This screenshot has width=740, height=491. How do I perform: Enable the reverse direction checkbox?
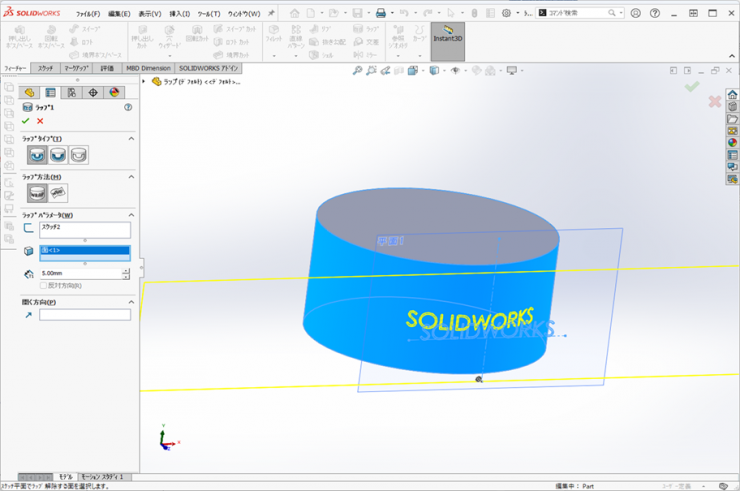(x=43, y=285)
